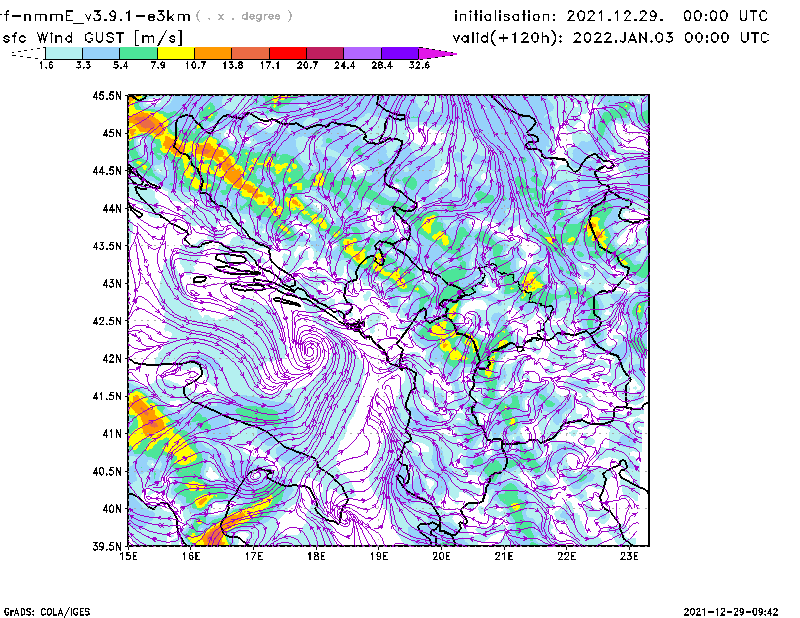Click the 43.5N latitude label
Image resolution: width=800 pixels, height=618 pixels.
click(x=107, y=246)
